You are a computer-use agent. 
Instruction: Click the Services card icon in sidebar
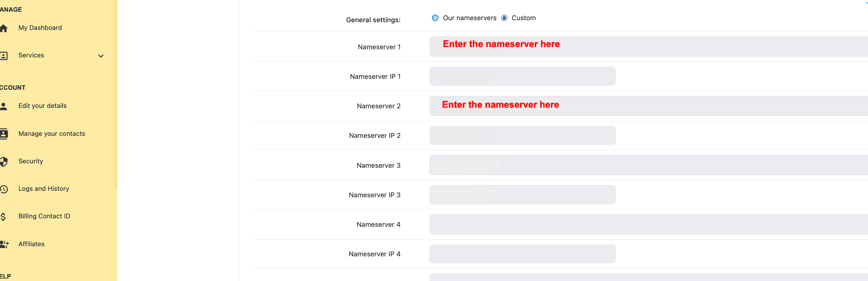pyautogui.click(x=4, y=56)
